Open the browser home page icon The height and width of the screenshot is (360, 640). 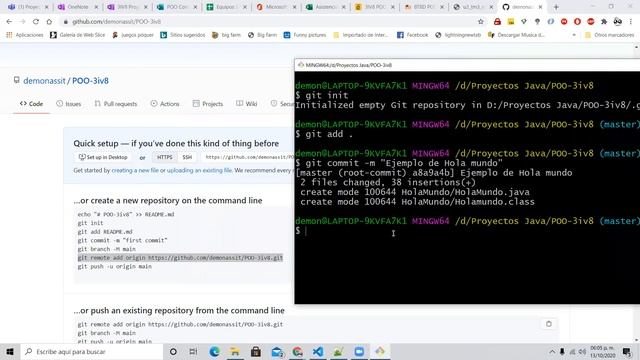click(49, 22)
